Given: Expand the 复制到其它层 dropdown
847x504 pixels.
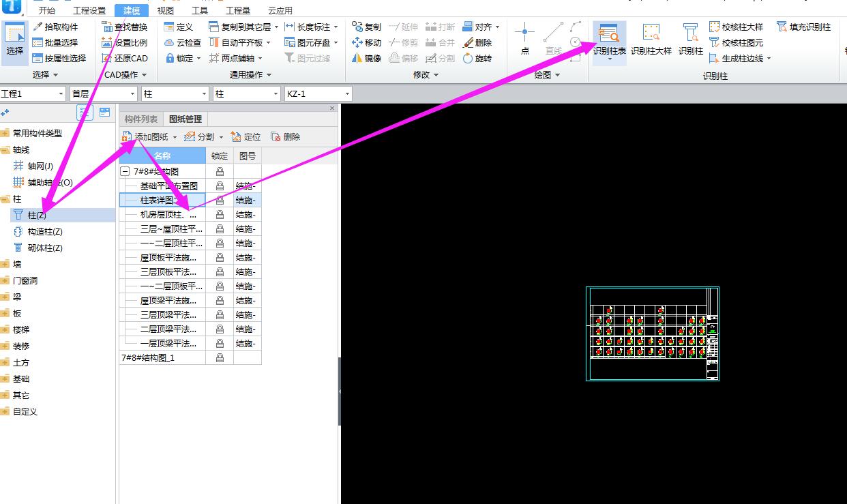Looking at the screenshot, I should [277, 27].
